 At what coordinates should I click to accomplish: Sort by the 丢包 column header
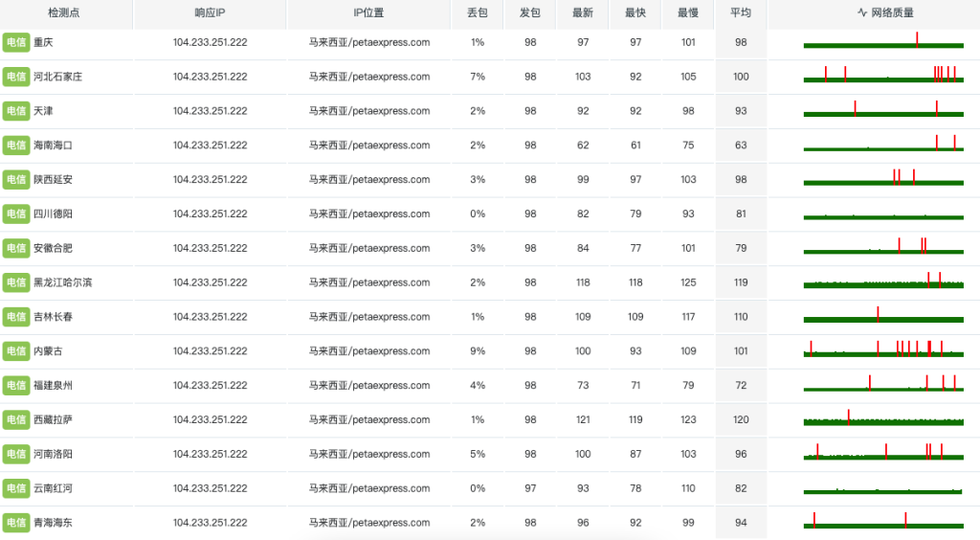point(478,13)
